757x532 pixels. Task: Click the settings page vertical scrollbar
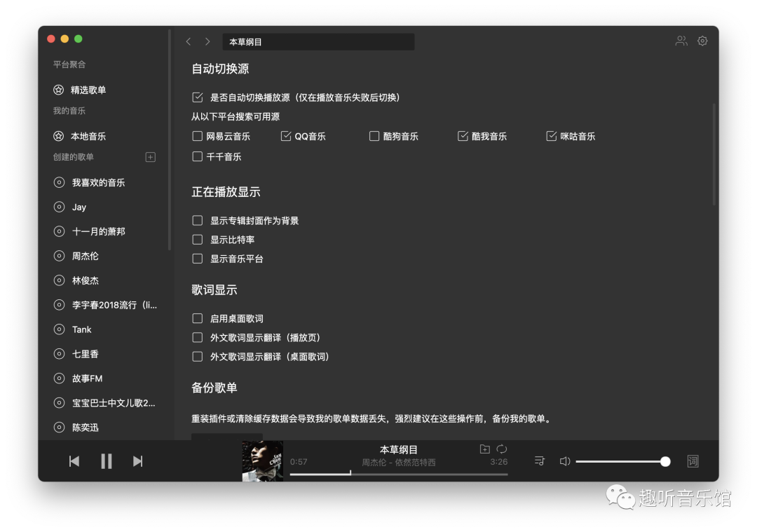pos(714,154)
